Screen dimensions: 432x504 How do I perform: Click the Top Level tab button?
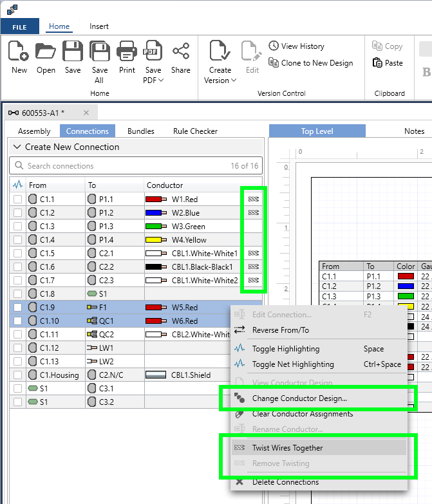pyautogui.click(x=317, y=131)
